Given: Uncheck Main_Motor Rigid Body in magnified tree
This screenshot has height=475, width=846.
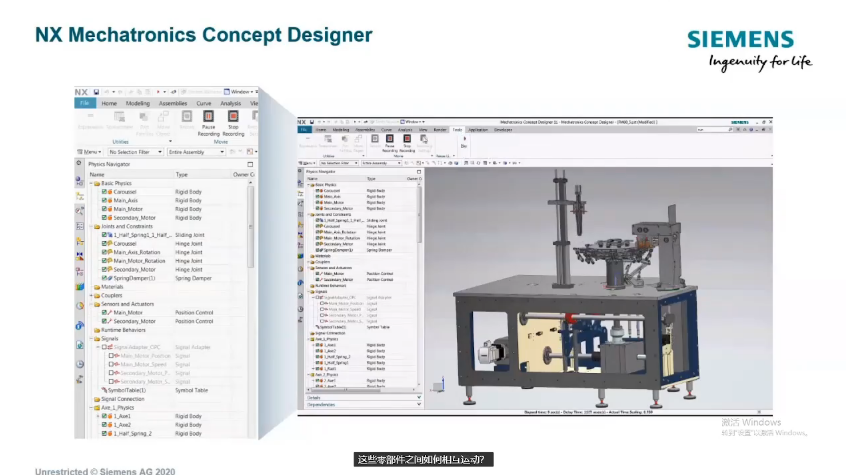Looking at the screenshot, I should [104, 209].
